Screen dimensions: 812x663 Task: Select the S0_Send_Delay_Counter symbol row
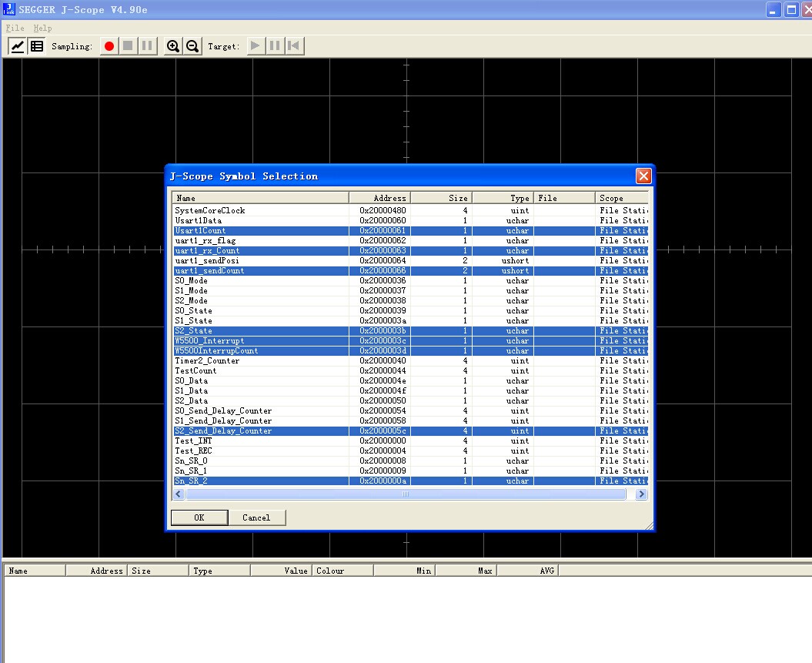tap(410, 410)
